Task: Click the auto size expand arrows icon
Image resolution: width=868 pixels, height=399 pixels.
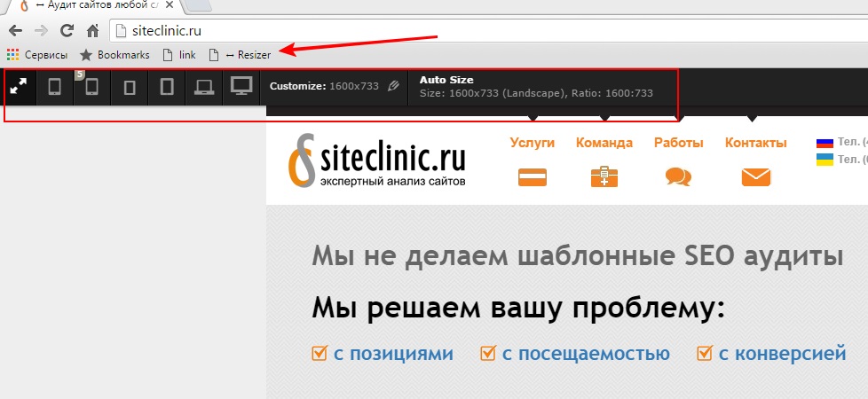Action: click(18, 87)
